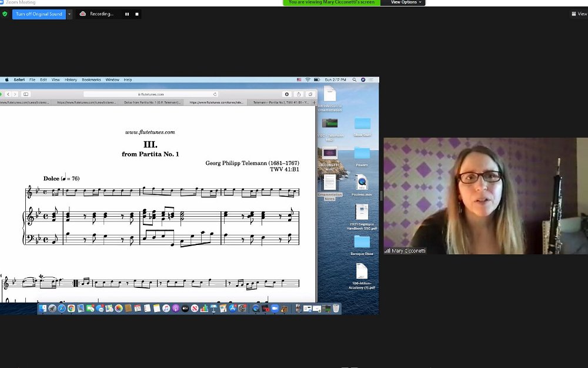Click the Wi-Fi status icon
Viewport: 588px width, 368px height.
[x=308, y=79]
